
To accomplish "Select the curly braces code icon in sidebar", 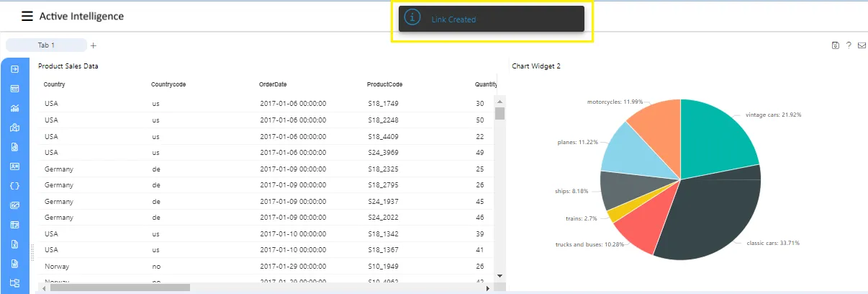I will [x=14, y=186].
